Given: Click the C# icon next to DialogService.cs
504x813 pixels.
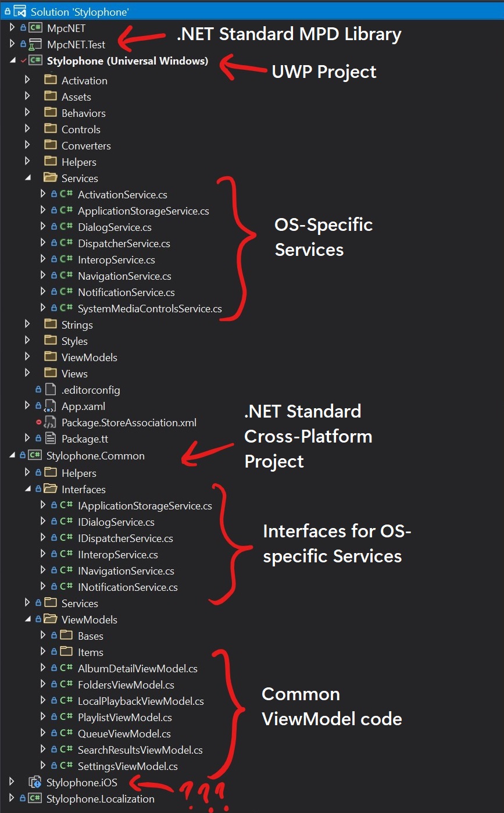Looking at the screenshot, I should 66,227.
